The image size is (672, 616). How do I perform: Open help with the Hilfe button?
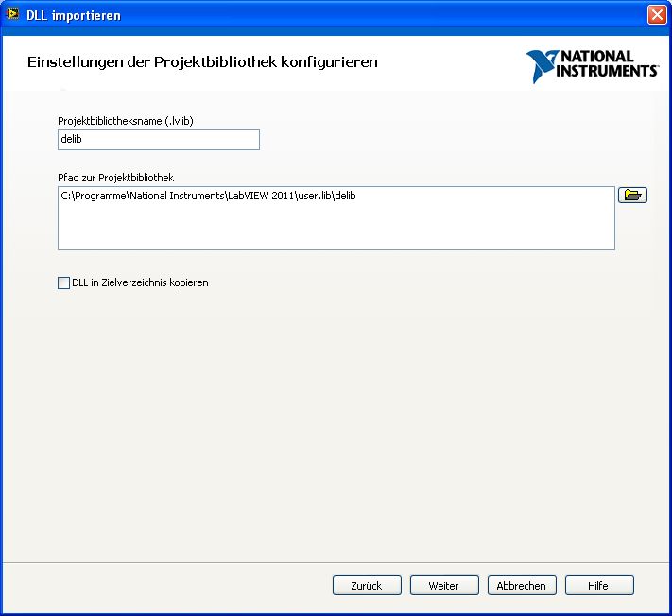pos(599,586)
